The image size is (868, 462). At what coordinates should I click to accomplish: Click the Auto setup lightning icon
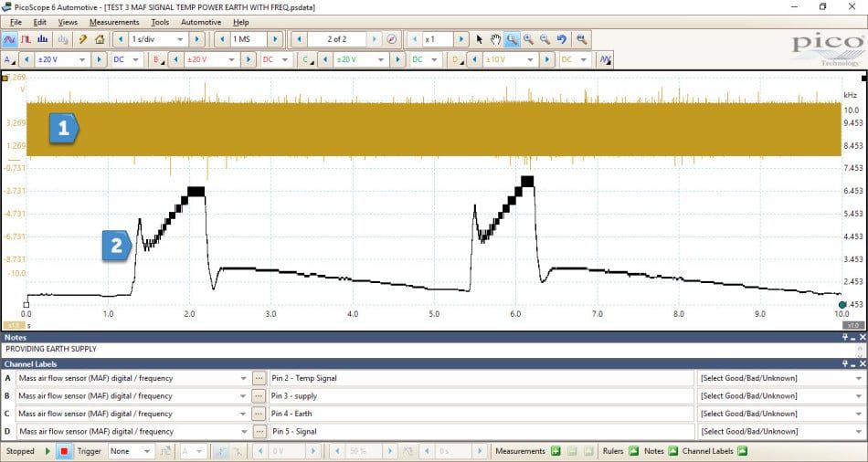pyautogui.click(x=82, y=39)
